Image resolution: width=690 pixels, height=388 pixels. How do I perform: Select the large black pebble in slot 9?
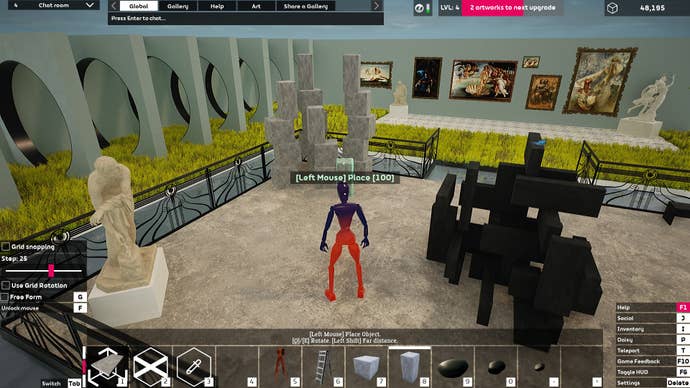(452, 367)
